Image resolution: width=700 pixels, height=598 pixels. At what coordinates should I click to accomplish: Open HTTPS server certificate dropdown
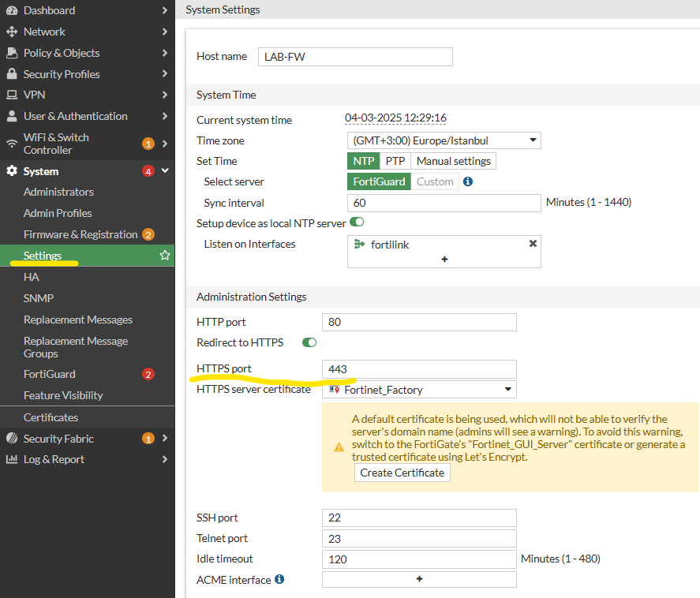coord(419,390)
